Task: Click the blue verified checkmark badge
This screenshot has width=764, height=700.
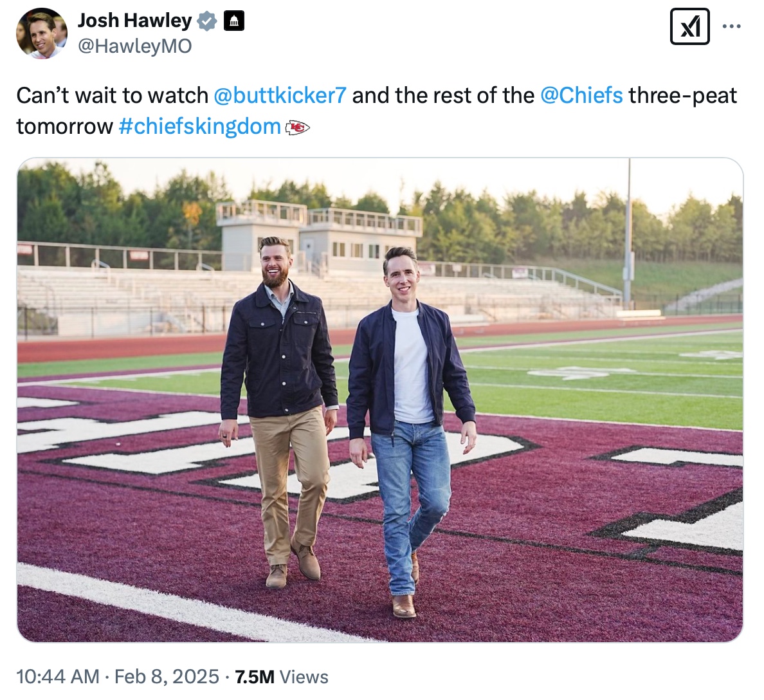Action: click(206, 21)
